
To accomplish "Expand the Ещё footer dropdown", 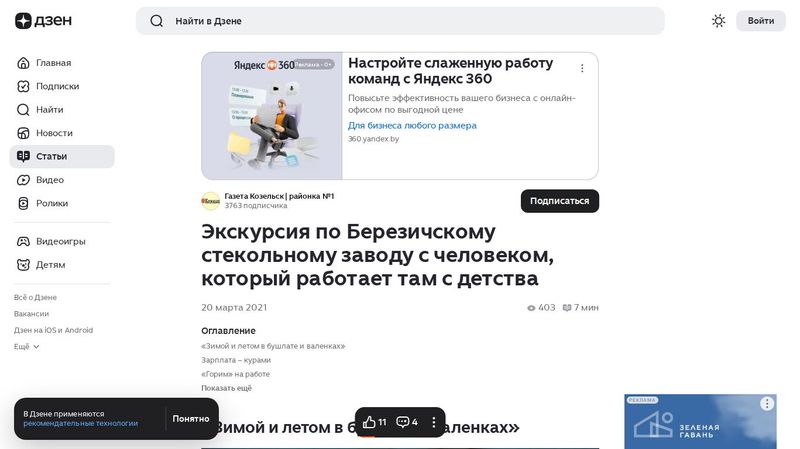I will pyautogui.click(x=27, y=346).
